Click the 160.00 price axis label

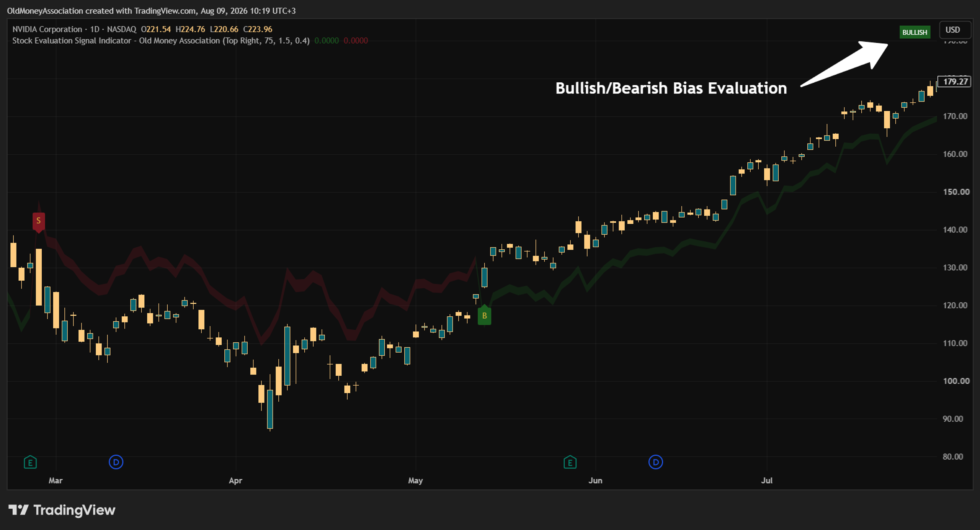(955, 154)
